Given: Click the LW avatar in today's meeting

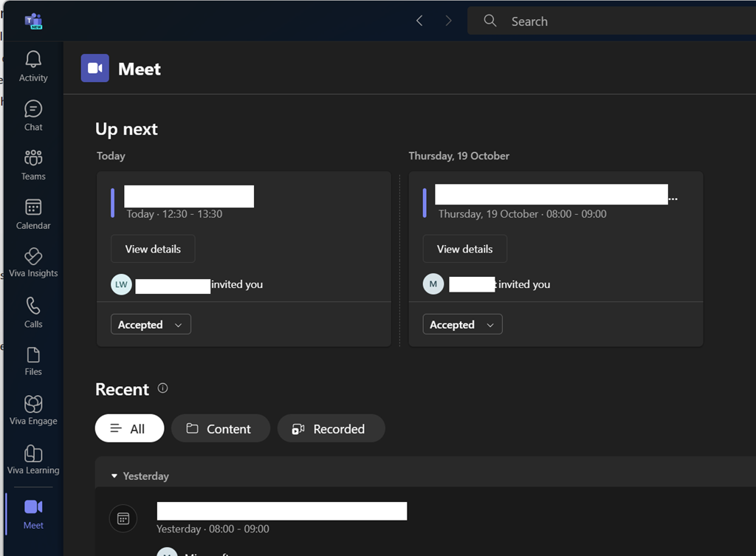Looking at the screenshot, I should click(x=121, y=284).
